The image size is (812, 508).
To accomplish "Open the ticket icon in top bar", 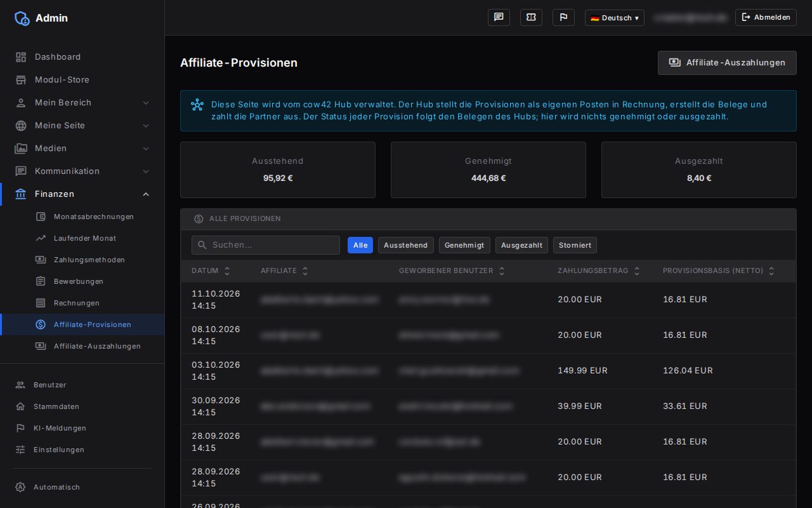I will click(531, 18).
